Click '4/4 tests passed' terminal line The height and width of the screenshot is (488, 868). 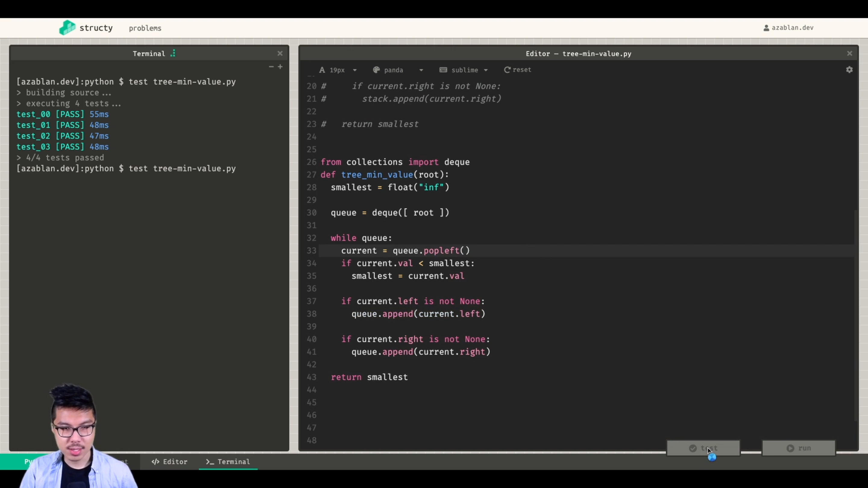click(65, 158)
